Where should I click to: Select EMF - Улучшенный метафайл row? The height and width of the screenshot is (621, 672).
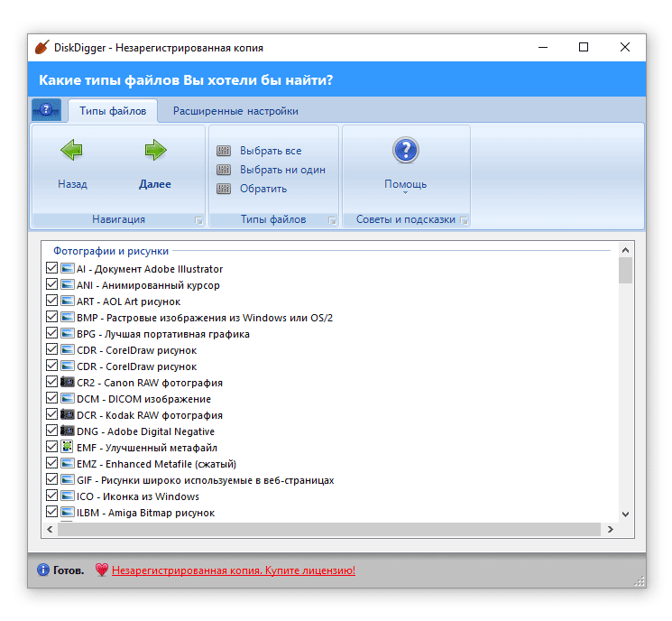tap(147, 448)
